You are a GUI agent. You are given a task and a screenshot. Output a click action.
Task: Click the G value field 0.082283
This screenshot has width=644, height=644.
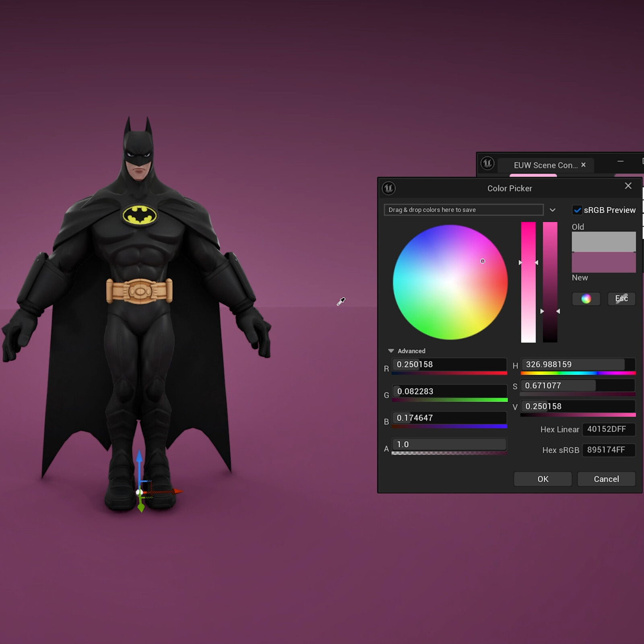tap(449, 391)
